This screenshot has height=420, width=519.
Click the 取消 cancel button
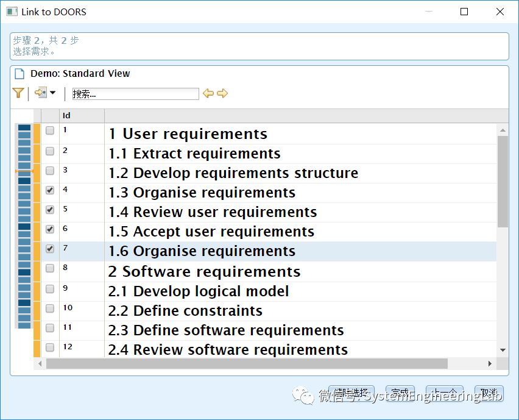coord(489,394)
